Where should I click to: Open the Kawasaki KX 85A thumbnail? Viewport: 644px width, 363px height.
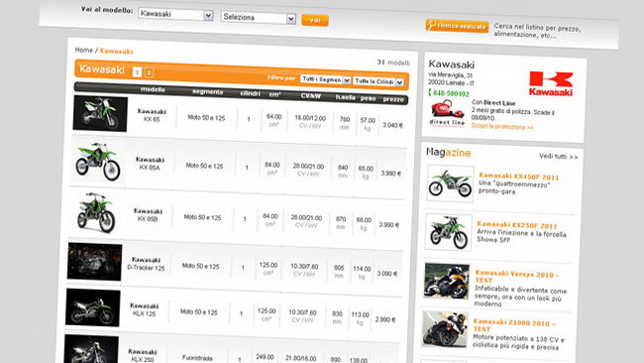point(98,161)
